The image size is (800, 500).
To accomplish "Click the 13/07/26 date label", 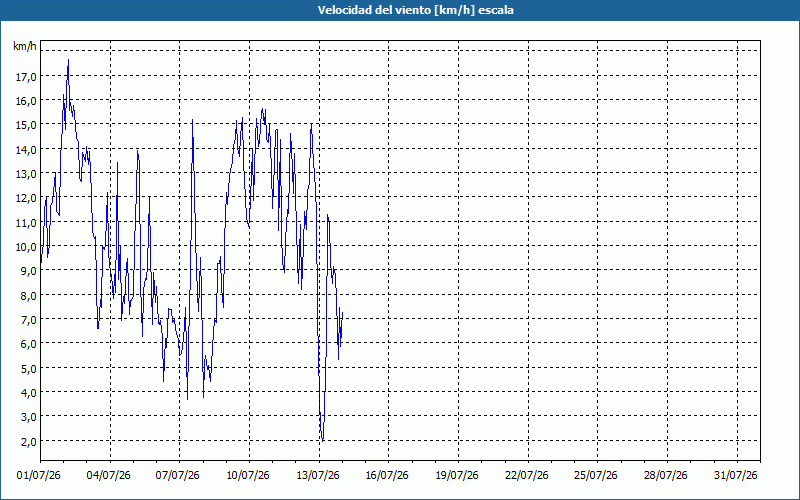I will click(318, 476).
